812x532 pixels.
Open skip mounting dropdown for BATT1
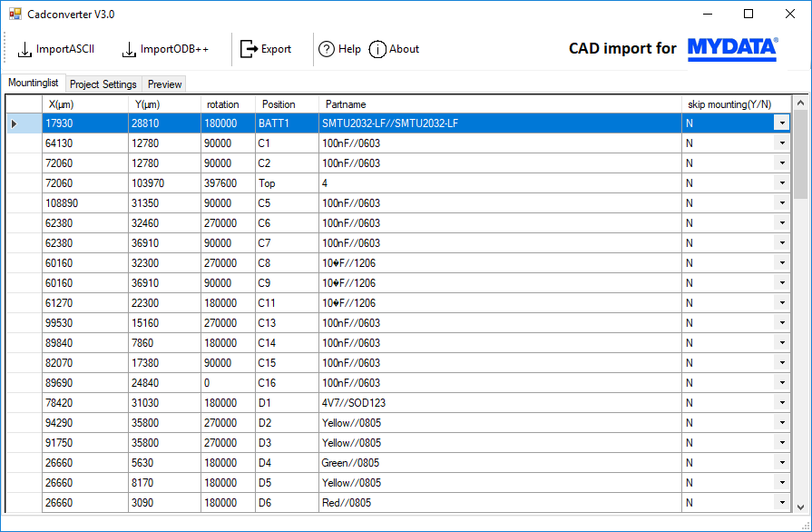pos(781,123)
